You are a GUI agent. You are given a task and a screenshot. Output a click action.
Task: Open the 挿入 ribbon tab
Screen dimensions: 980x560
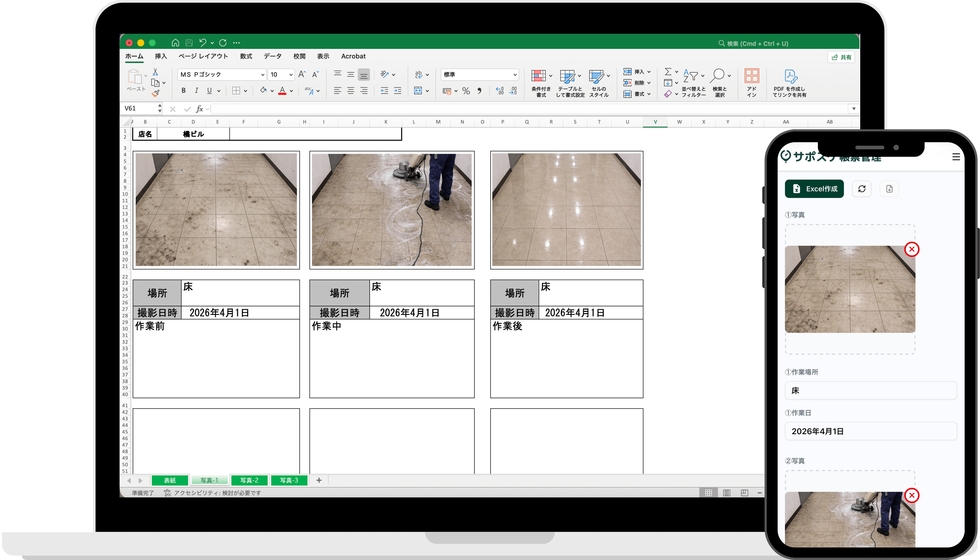pos(161,56)
